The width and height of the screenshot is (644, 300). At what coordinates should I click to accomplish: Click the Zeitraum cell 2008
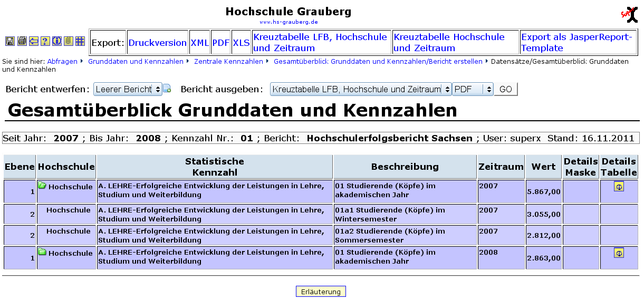coord(501,258)
